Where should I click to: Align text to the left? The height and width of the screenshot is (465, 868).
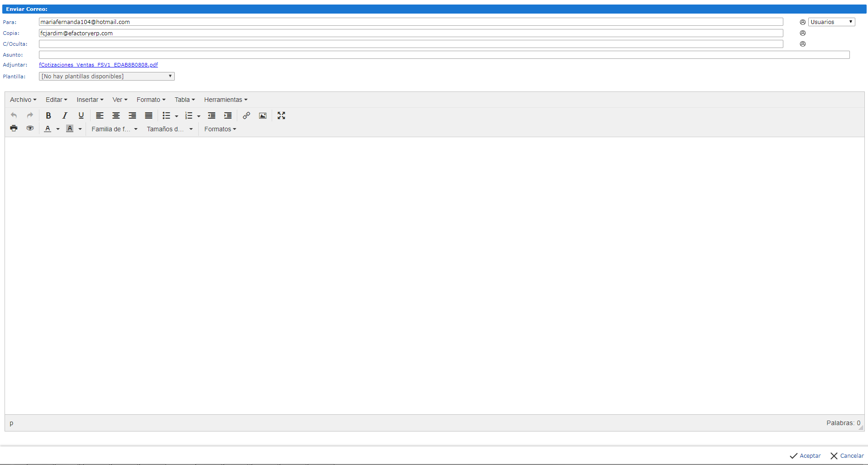click(x=100, y=115)
